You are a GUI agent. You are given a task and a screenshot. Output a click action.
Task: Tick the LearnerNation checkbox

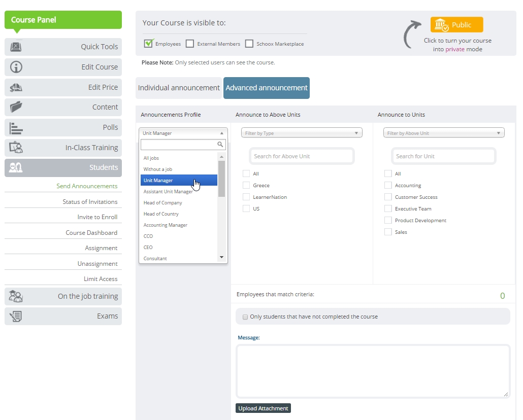(x=246, y=197)
